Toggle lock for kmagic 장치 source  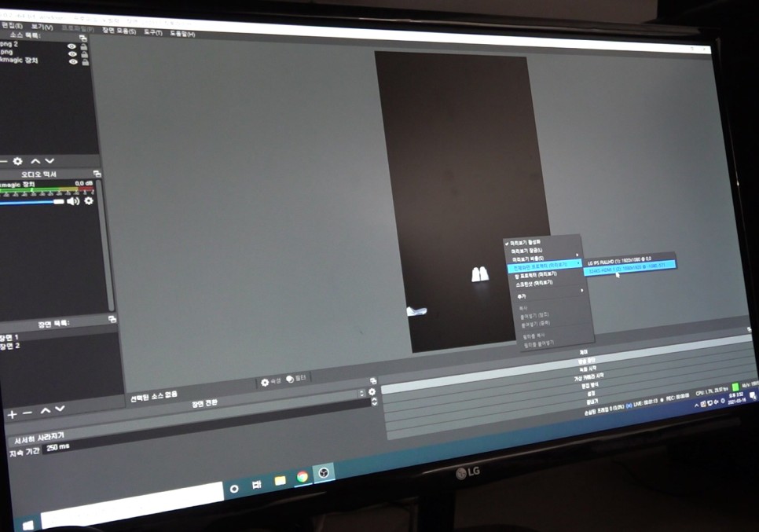[85, 62]
